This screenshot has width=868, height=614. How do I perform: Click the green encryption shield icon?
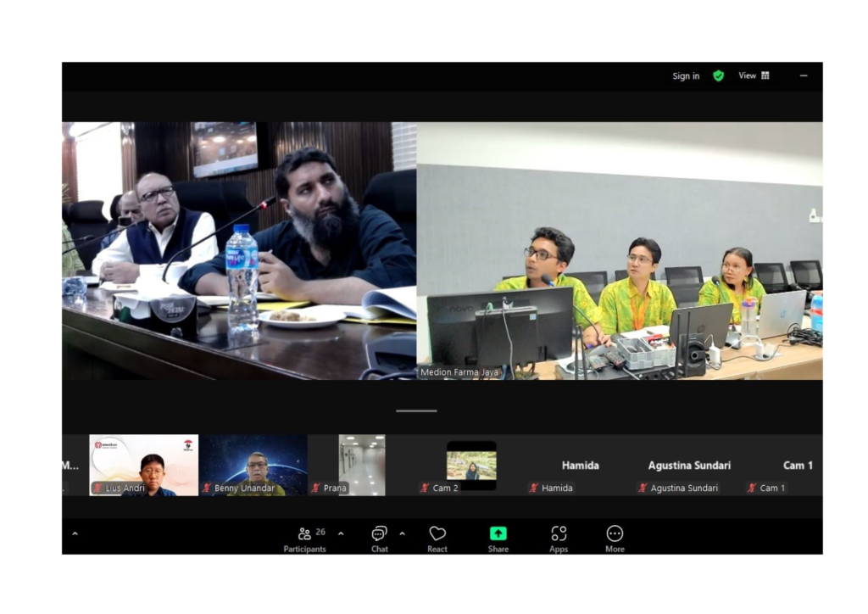tap(719, 75)
